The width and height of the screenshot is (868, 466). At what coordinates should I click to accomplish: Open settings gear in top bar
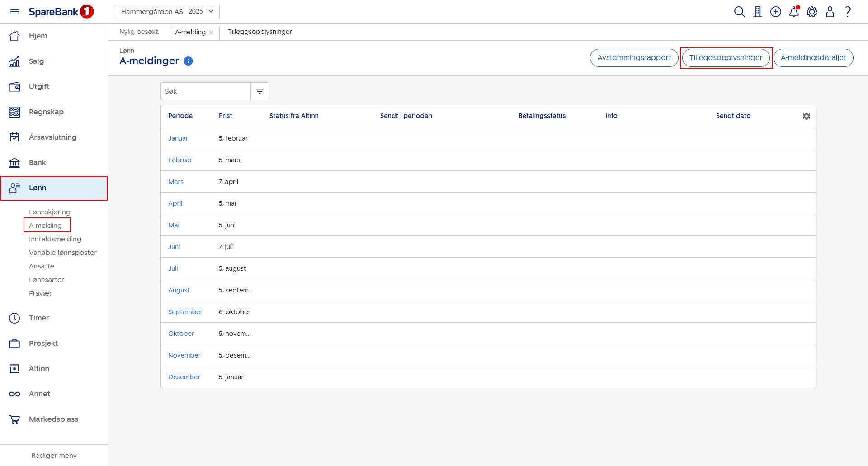pyautogui.click(x=812, y=12)
